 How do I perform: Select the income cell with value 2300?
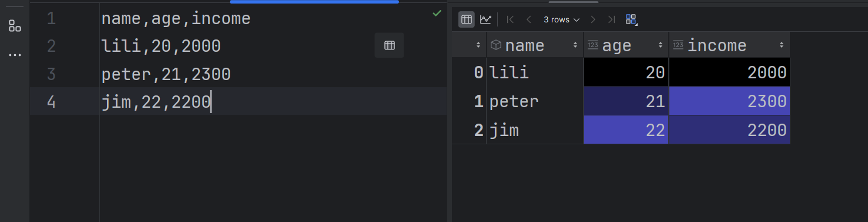click(730, 101)
